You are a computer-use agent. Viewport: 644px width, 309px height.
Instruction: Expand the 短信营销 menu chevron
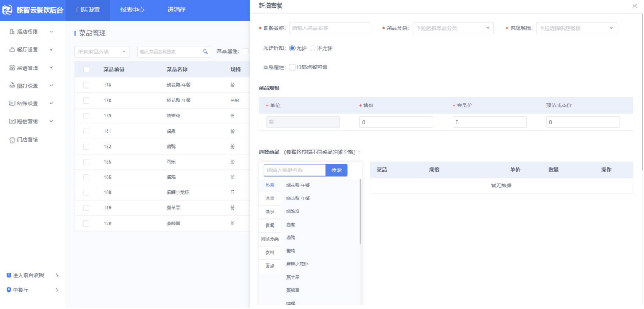(x=51, y=121)
